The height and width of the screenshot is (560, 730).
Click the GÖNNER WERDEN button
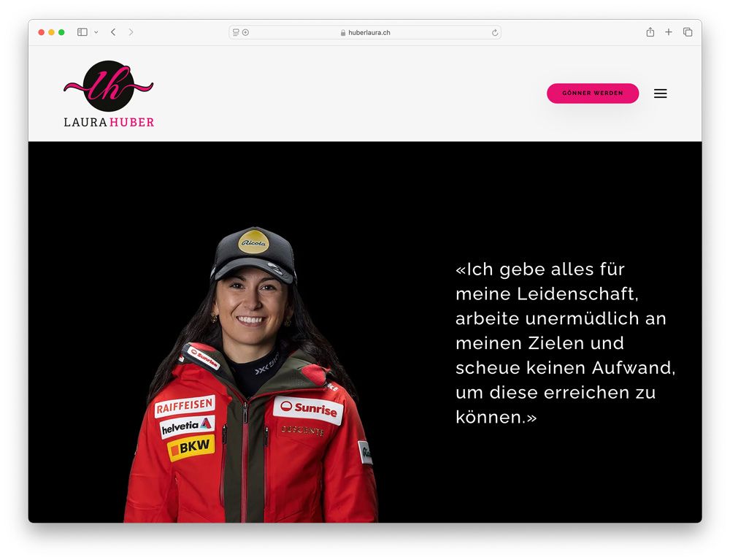[593, 93]
